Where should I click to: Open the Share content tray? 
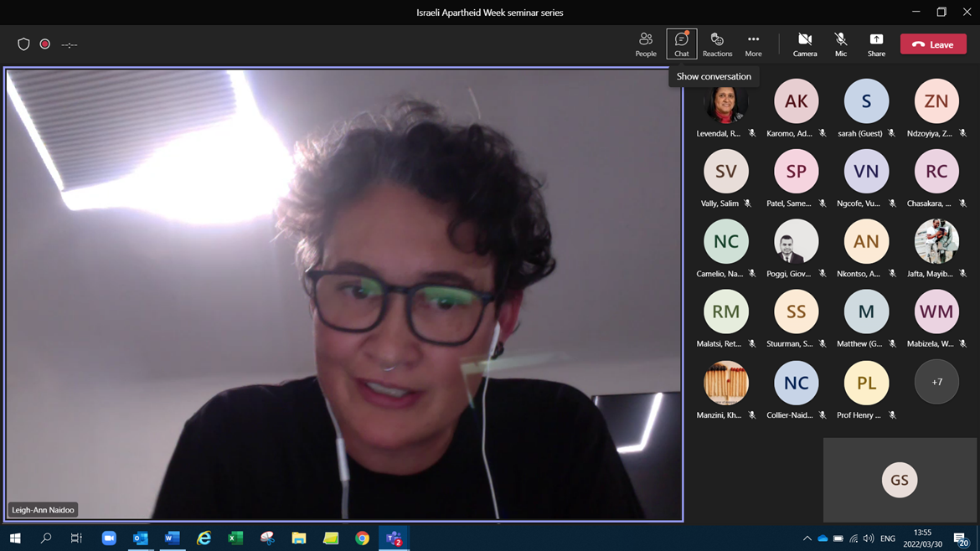coord(876,44)
